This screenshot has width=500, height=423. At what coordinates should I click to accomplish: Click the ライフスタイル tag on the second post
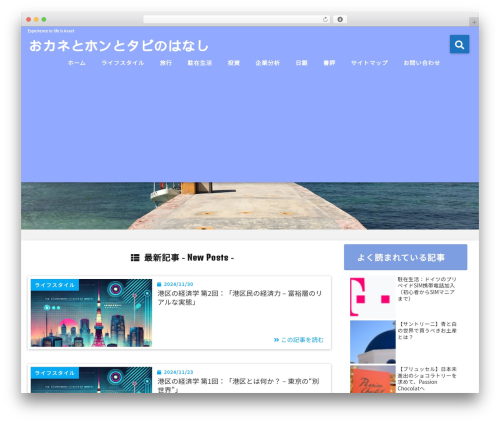(55, 373)
